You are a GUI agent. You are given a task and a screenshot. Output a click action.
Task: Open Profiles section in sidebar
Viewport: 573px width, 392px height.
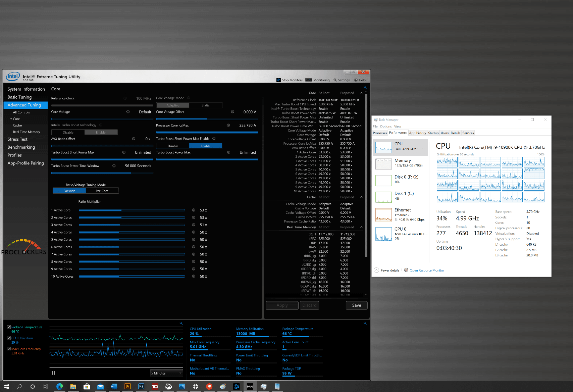pos(15,155)
